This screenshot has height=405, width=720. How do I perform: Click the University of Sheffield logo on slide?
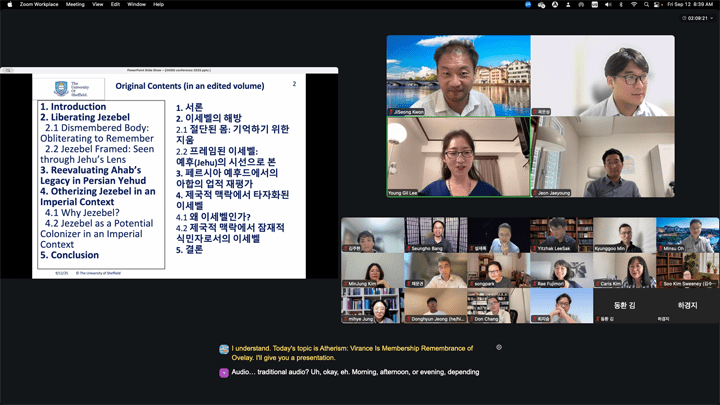62,89
